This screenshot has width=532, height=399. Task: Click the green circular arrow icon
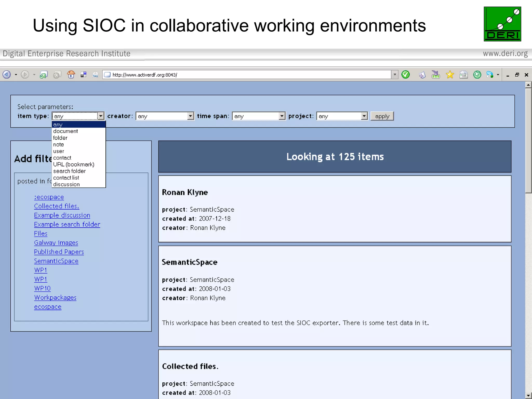477,75
